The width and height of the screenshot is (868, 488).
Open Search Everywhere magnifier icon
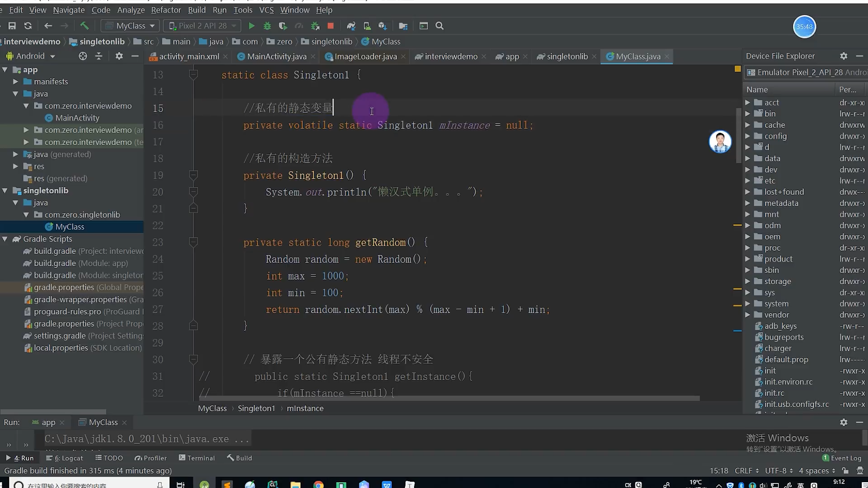439,26
